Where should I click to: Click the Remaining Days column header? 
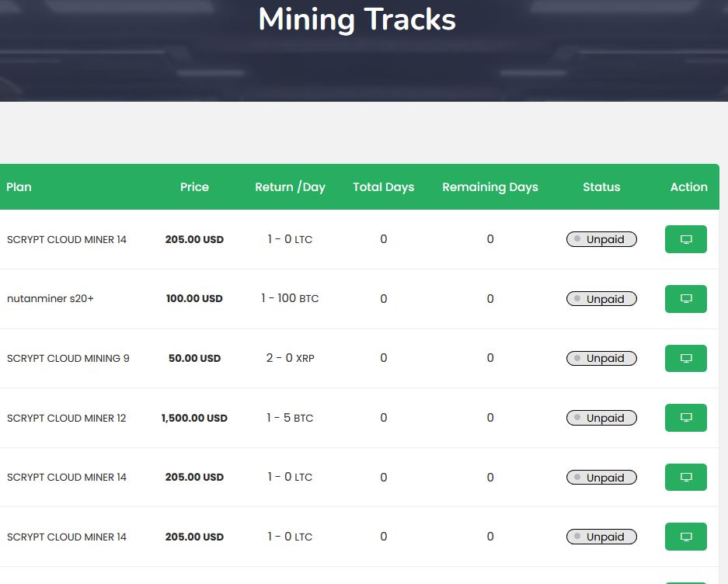pyautogui.click(x=490, y=187)
